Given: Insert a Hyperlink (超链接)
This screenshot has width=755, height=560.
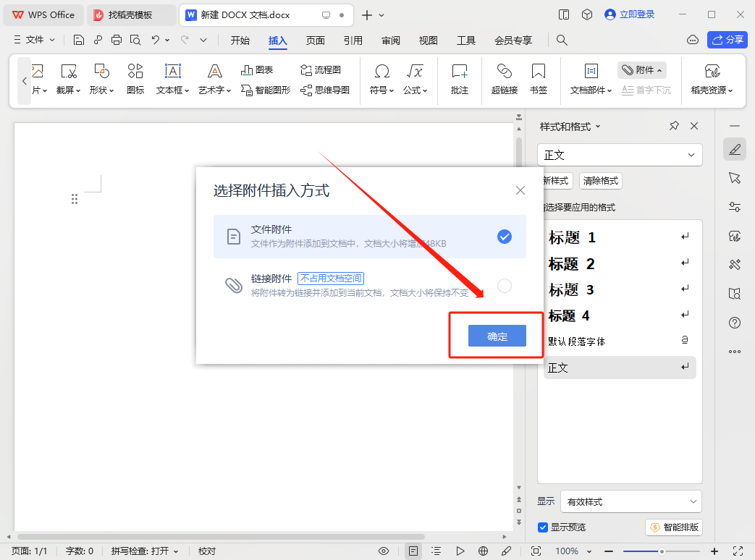Looking at the screenshot, I should [504, 79].
